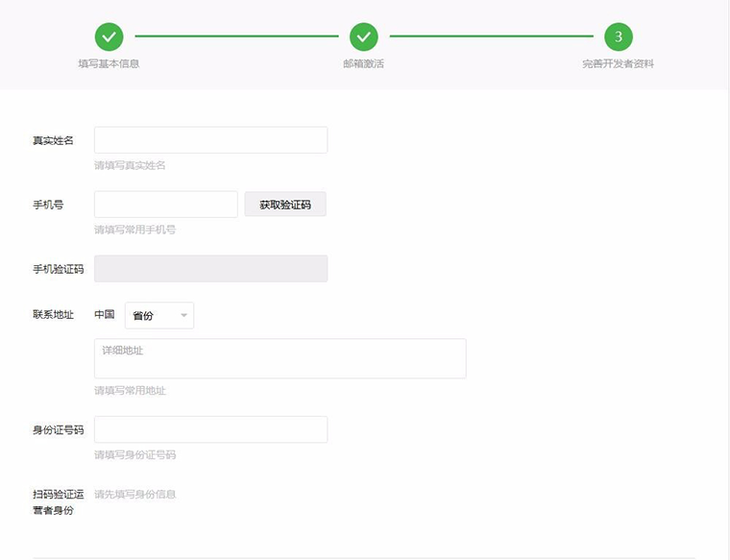
Task: Click the 完善开发者资料 step label
Action: pos(619,63)
